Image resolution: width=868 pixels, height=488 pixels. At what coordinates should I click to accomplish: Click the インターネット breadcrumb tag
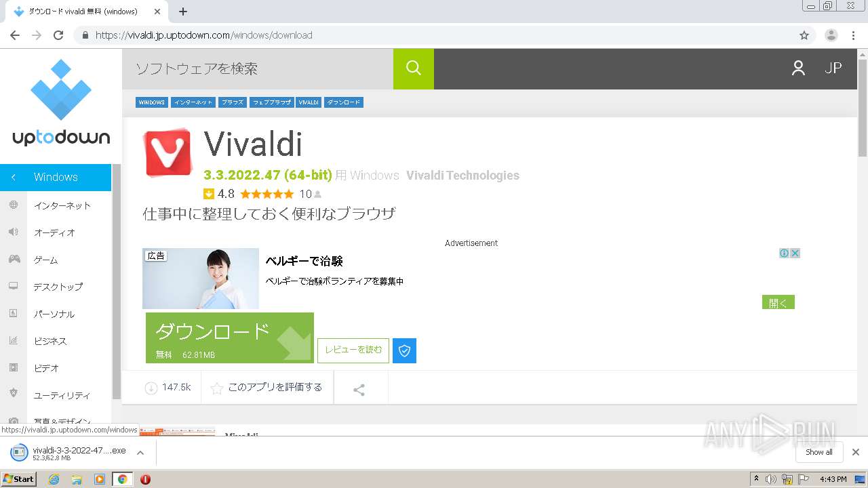click(193, 102)
